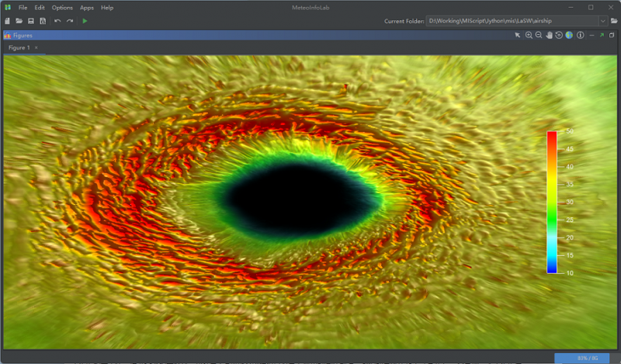Close the Figure 1 tab
The width and height of the screenshot is (621, 364).
point(36,48)
